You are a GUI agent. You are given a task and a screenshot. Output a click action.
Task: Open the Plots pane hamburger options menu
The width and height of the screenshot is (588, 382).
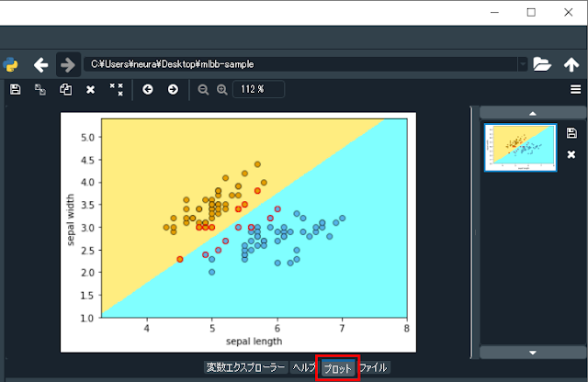[576, 89]
